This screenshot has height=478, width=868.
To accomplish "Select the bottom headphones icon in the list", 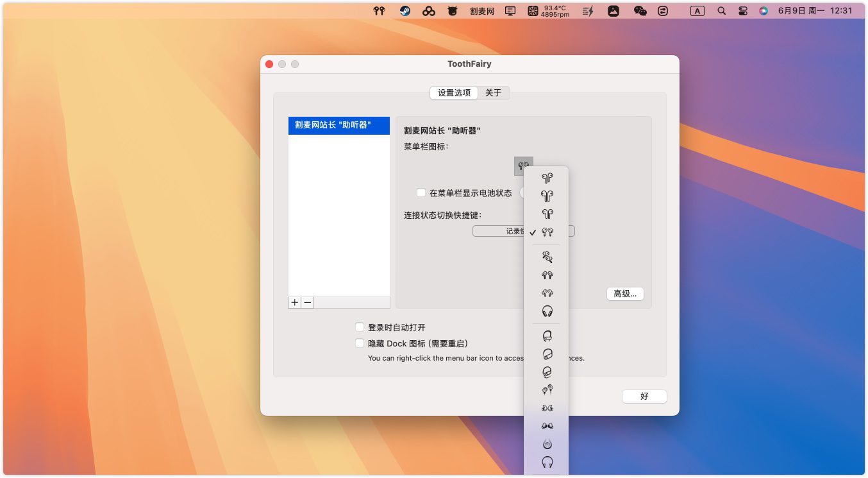I will [547, 462].
